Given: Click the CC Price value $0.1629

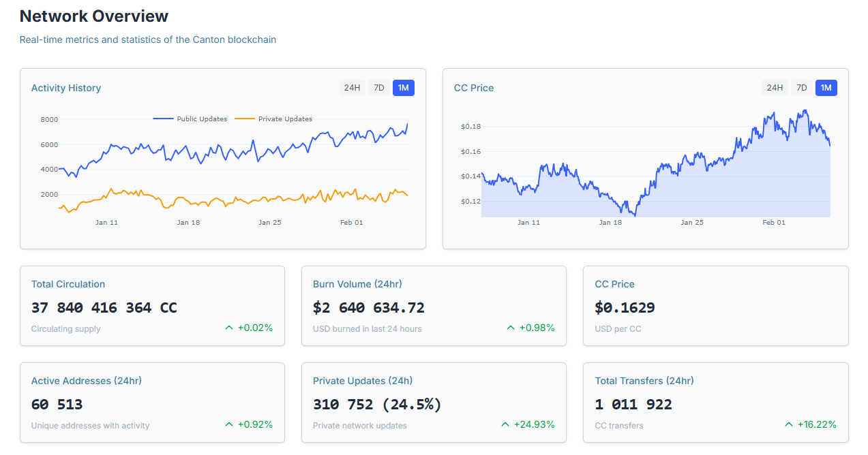Looking at the screenshot, I should (625, 308).
